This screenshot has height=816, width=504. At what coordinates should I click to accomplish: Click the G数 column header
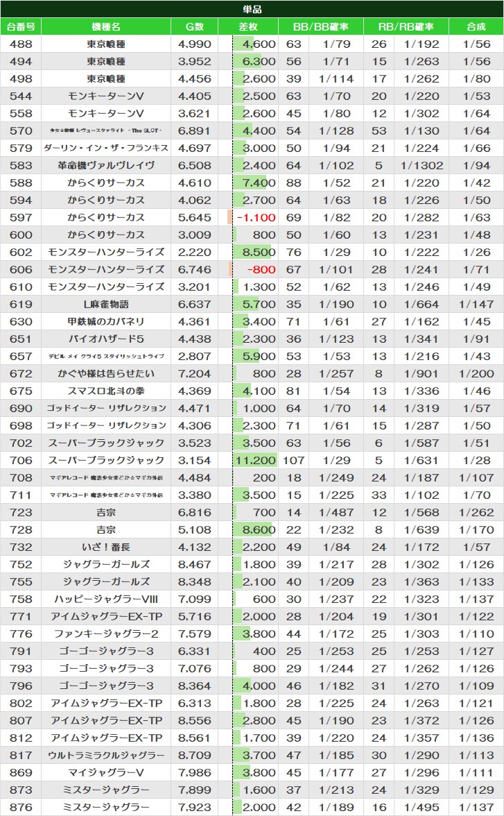[x=195, y=26]
